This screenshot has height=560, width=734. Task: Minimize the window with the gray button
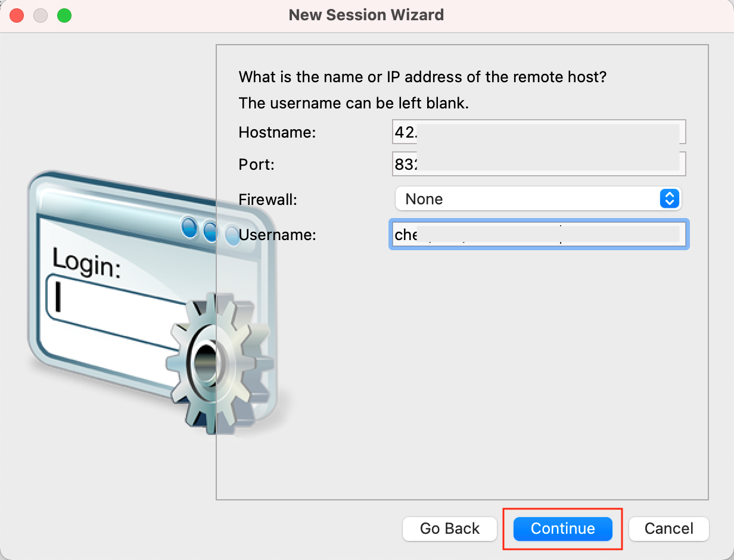41,15
